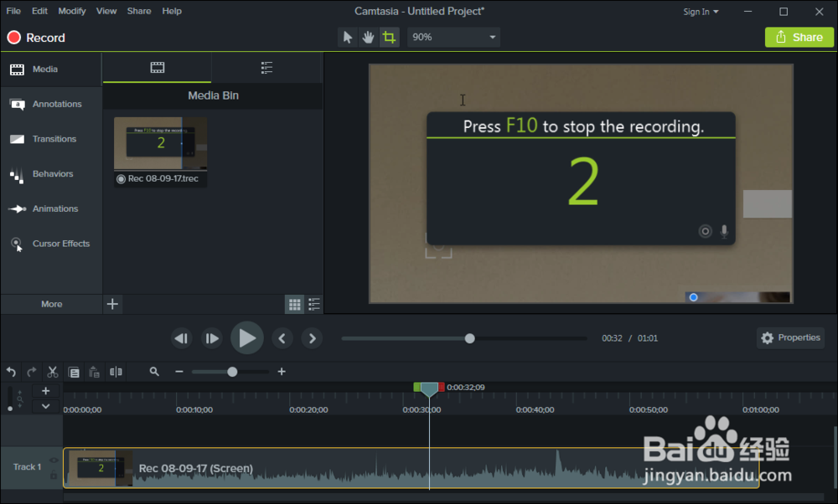Toggle the Track 1 lock icon
The image size is (838, 504).
[x=54, y=475]
